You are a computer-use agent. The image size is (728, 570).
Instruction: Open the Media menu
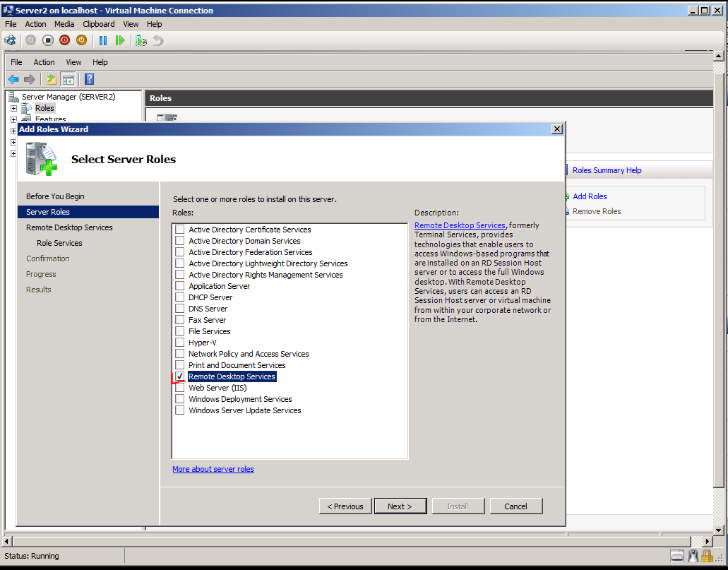point(64,24)
